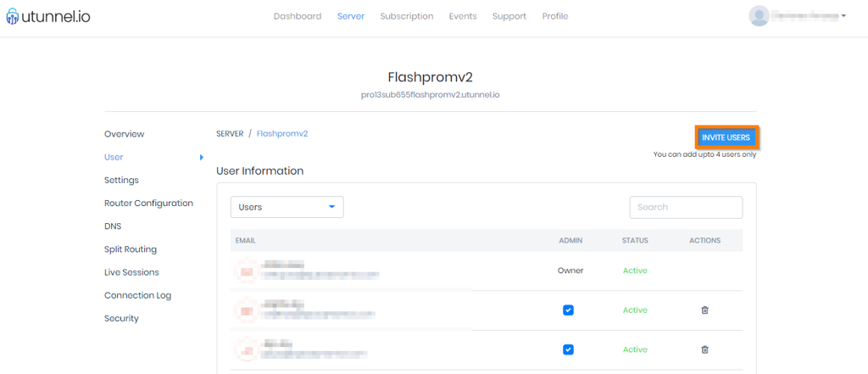The width and height of the screenshot is (868, 374).
Task: Click Active status of the owner row
Action: (x=635, y=271)
